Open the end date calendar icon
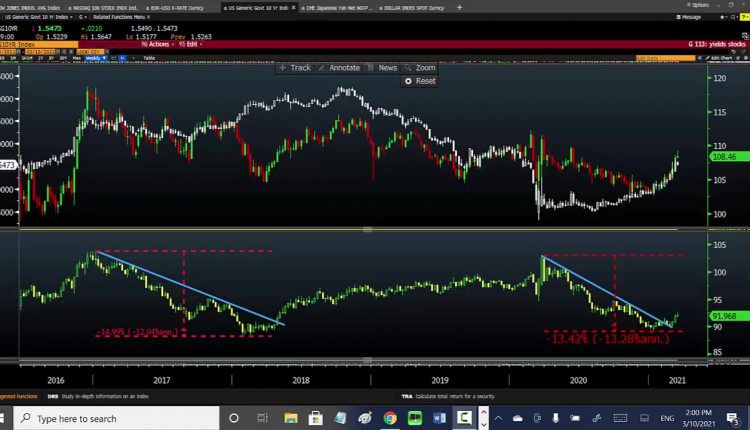The image size is (750, 430). (x=58, y=52)
